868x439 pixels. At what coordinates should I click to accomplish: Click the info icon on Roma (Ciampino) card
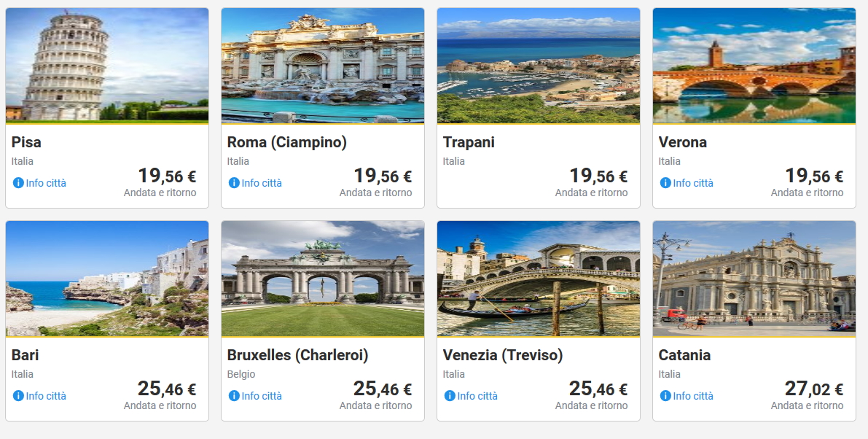(x=234, y=183)
